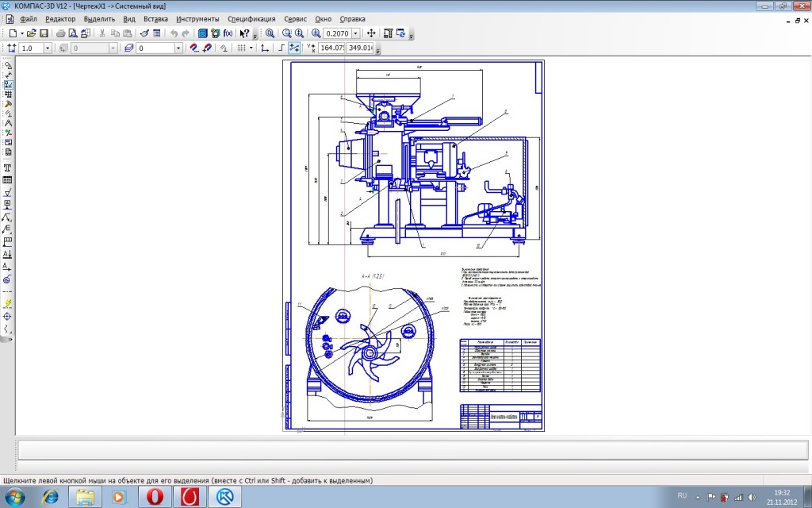
Task: Undo the last action
Action: pyautogui.click(x=174, y=33)
